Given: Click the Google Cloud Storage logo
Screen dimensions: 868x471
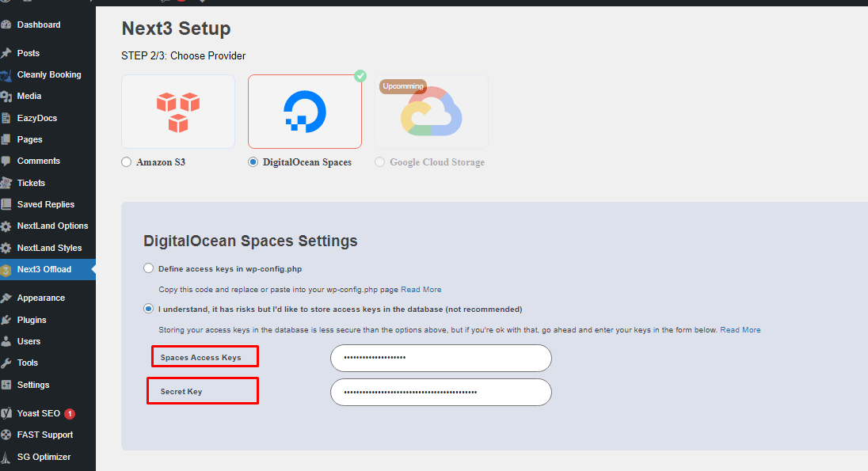Looking at the screenshot, I should [x=432, y=113].
